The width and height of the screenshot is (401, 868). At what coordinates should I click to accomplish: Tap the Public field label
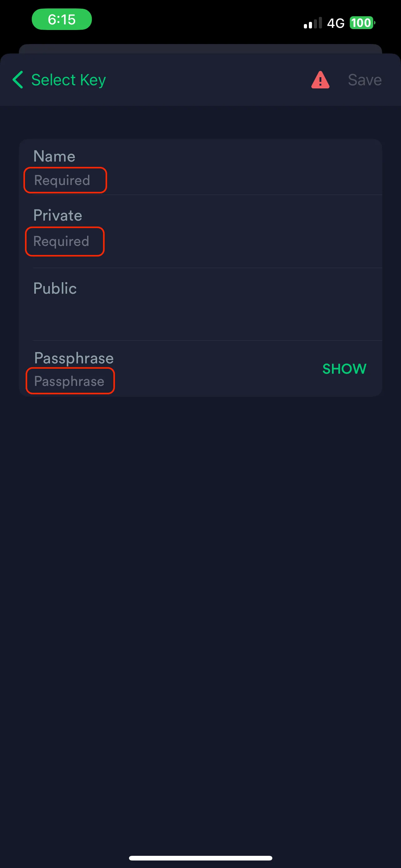coord(55,288)
